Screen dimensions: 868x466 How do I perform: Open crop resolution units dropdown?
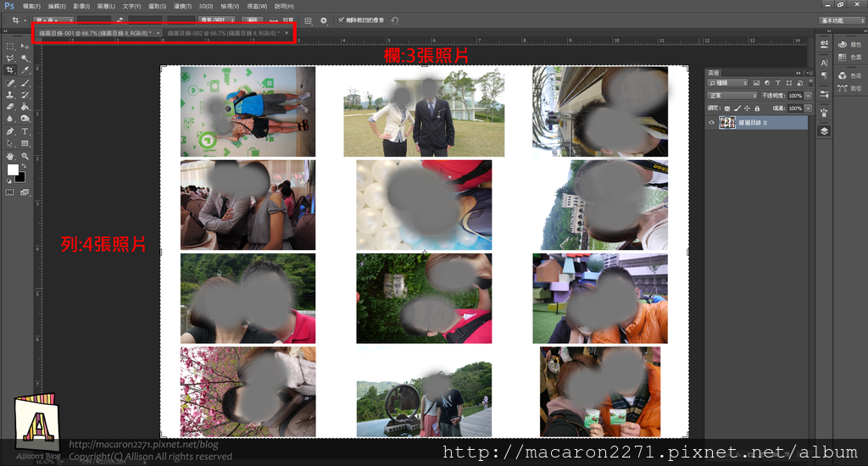(x=217, y=20)
